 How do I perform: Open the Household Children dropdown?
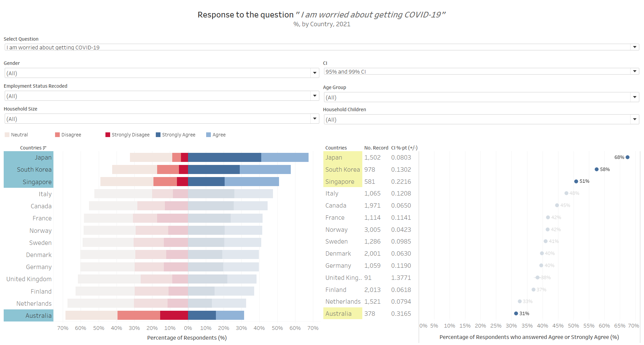point(635,120)
